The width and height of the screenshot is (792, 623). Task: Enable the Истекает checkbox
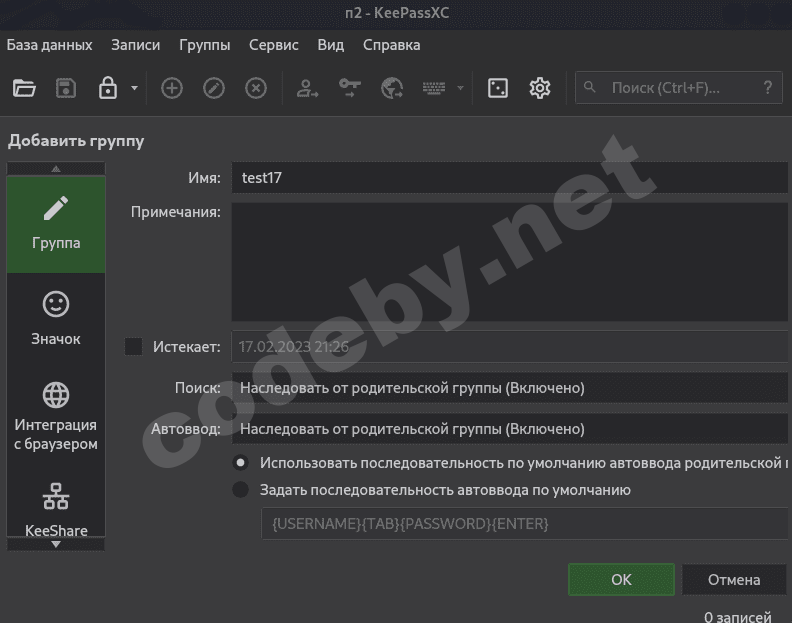click(133, 347)
